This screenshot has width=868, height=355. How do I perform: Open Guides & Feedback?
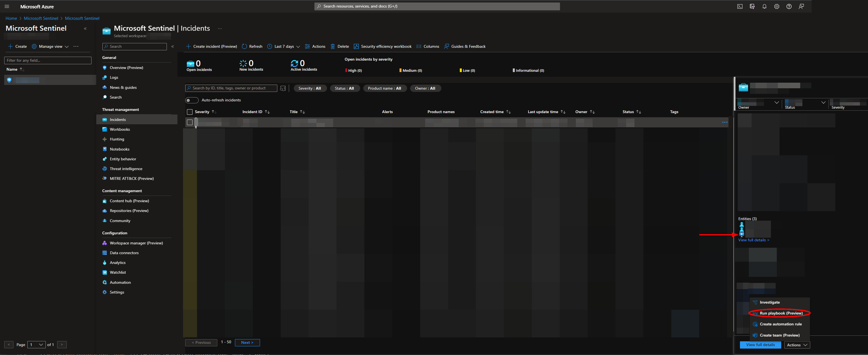tap(465, 47)
